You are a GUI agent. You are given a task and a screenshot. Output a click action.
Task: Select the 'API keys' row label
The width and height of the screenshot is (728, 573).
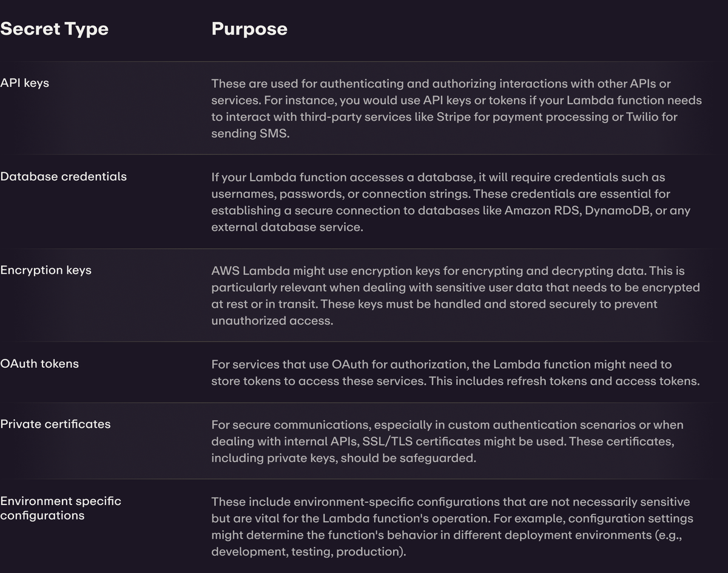point(25,83)
